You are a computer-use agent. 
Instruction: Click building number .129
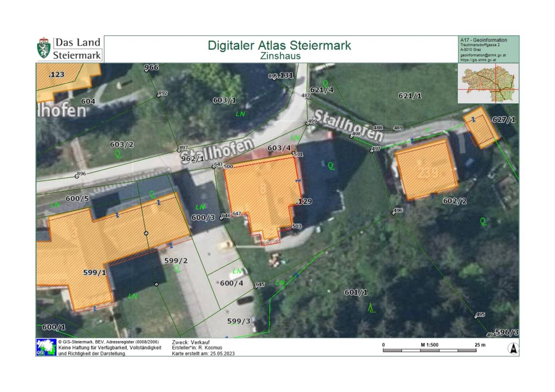(x=304, y=201)
